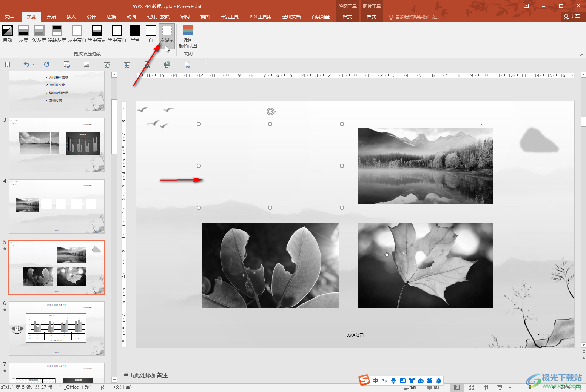Switch to the 开始 (Home) tab
586x392 pixels.
51,17
